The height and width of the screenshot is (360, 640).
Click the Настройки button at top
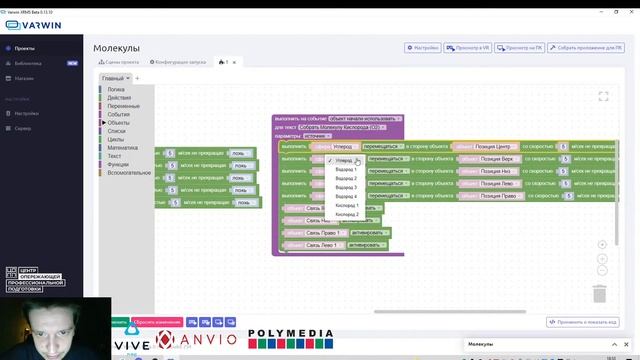click(422, 48)
